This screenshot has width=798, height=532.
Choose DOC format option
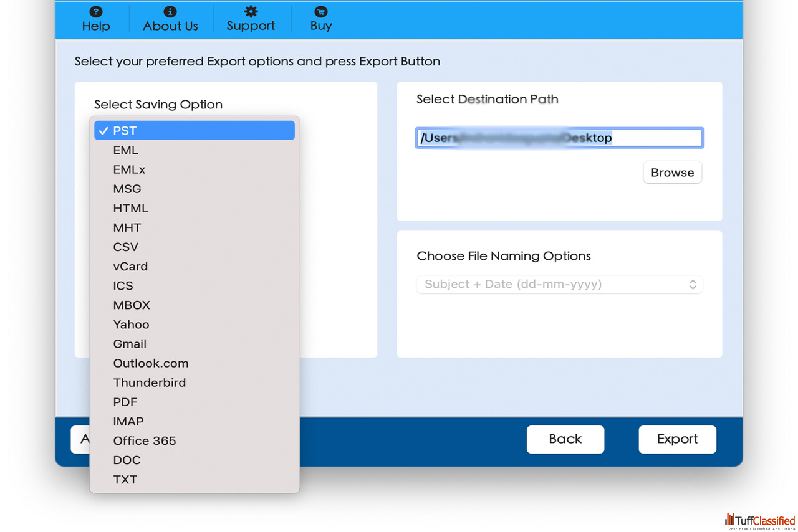click(x=195, y=459)
